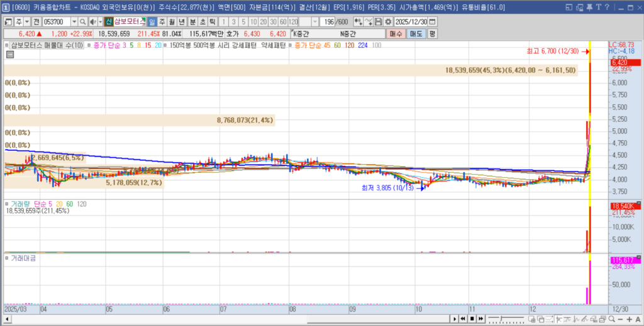Click the 매도 sell button

tap(416, 33)
